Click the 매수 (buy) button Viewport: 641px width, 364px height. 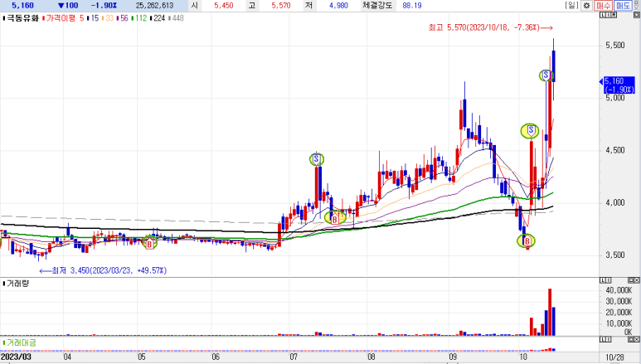(603, 6)
